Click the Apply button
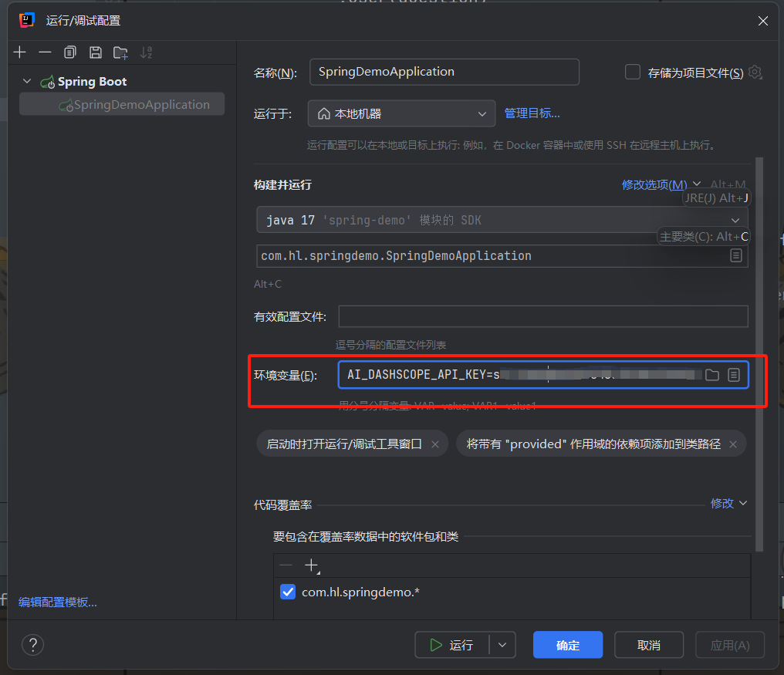Screen dimensions: 784x675 point(729,645)
